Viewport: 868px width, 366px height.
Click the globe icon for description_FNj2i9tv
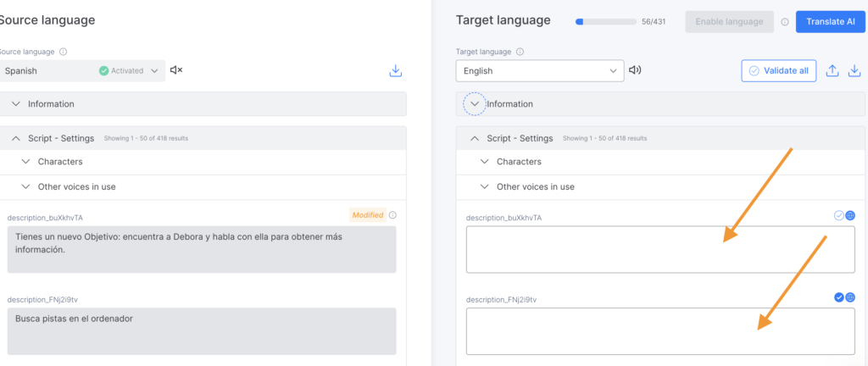click(x=849, y=297)
